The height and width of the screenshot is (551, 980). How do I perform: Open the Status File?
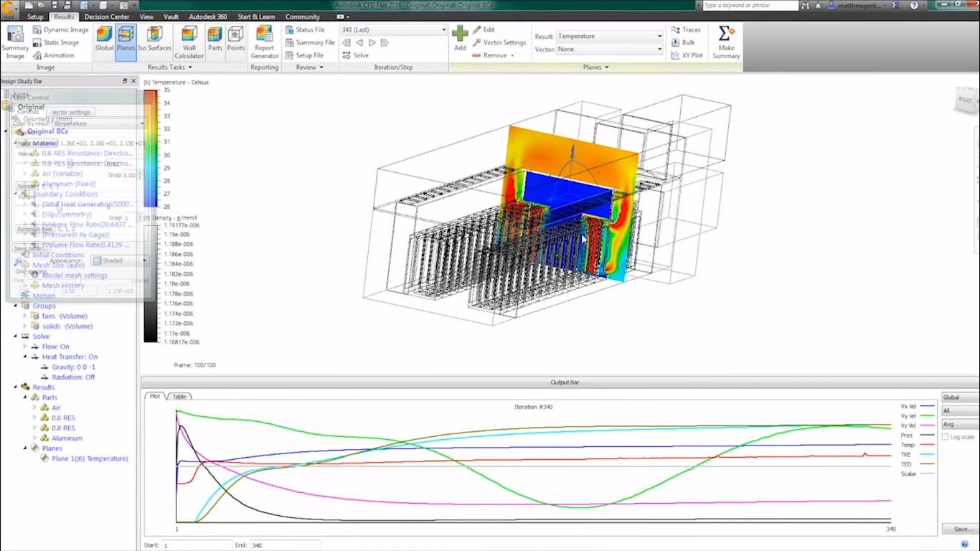point(305,30)
